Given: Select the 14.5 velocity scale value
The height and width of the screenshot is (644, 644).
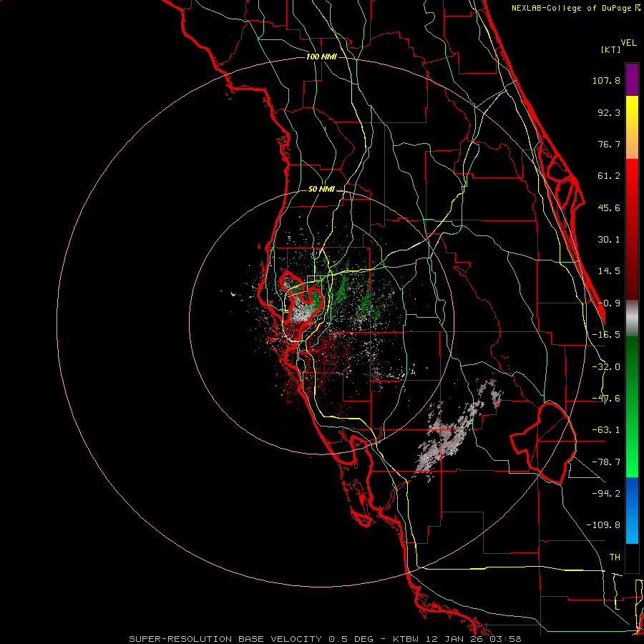Looking at the screenshot, I should click(x=609, y=271).
